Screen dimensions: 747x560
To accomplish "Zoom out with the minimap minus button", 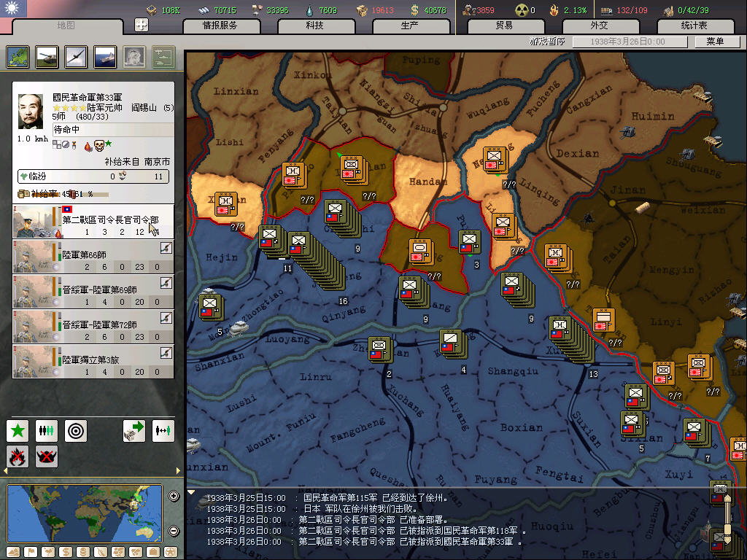I will click(174, 531).
